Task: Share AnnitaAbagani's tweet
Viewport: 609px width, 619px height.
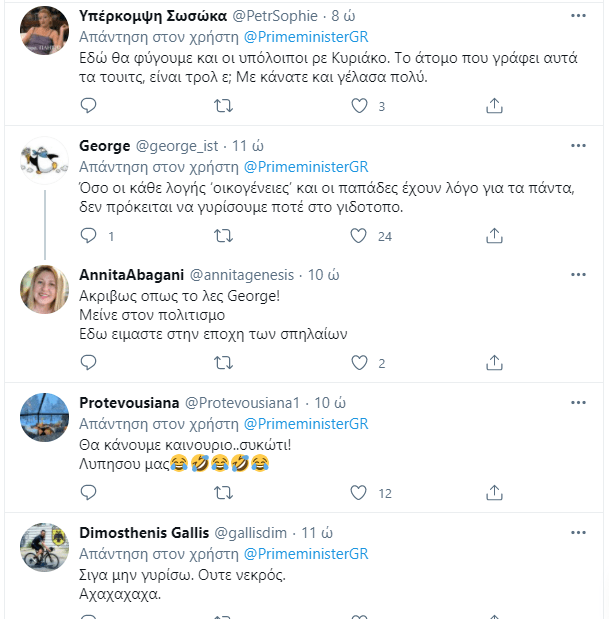Action: (493, 363)
